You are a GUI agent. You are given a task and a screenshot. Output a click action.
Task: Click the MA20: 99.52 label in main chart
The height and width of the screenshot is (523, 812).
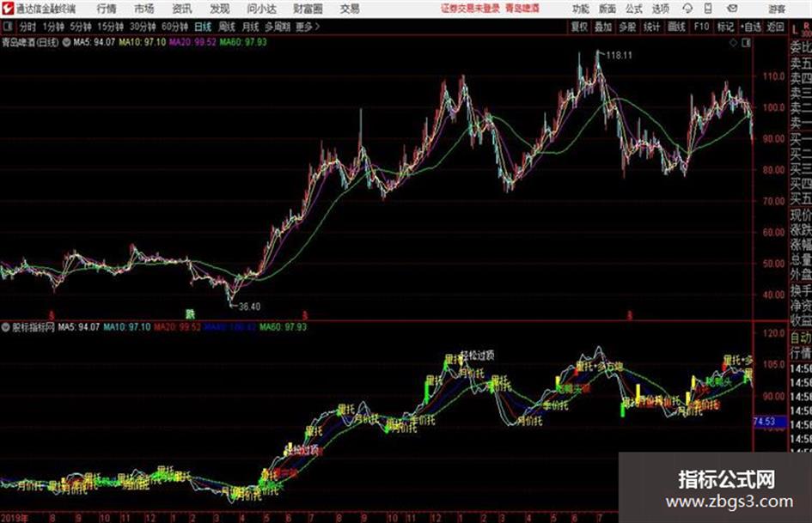[x=192, y=42]
